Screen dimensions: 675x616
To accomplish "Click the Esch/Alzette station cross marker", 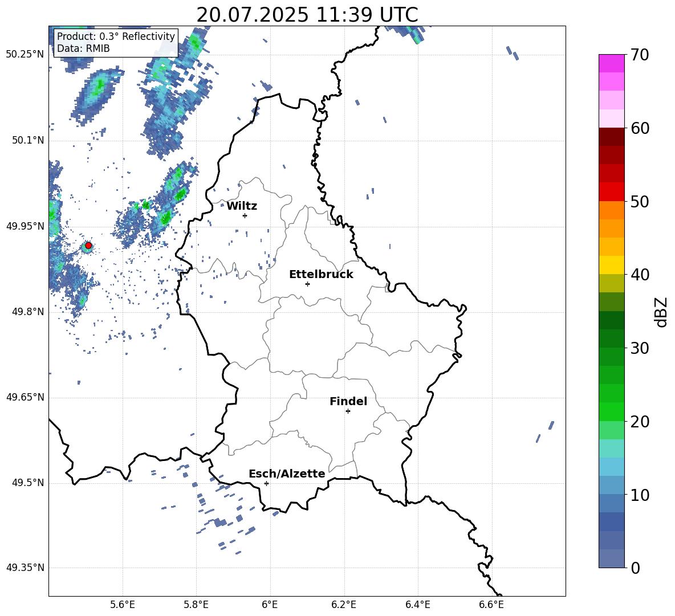I will (x=266, y=483).
